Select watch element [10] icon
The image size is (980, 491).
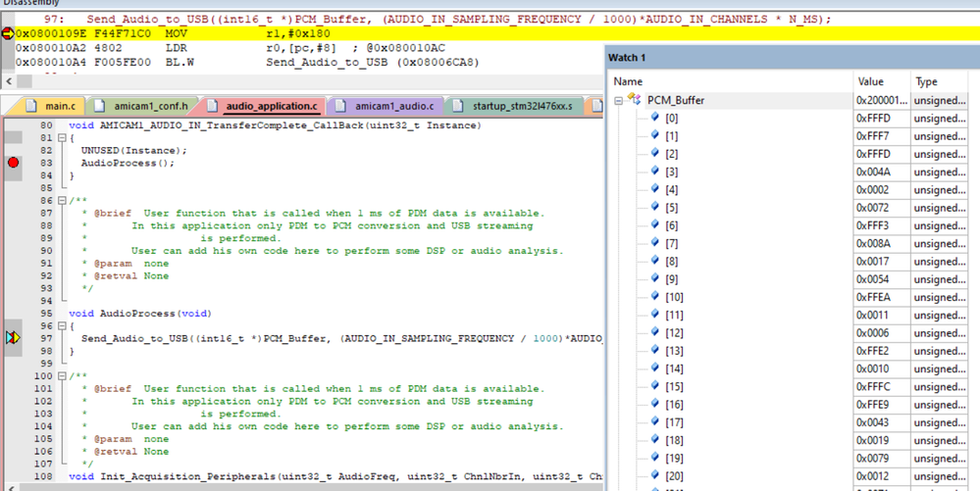click(655, 296)
